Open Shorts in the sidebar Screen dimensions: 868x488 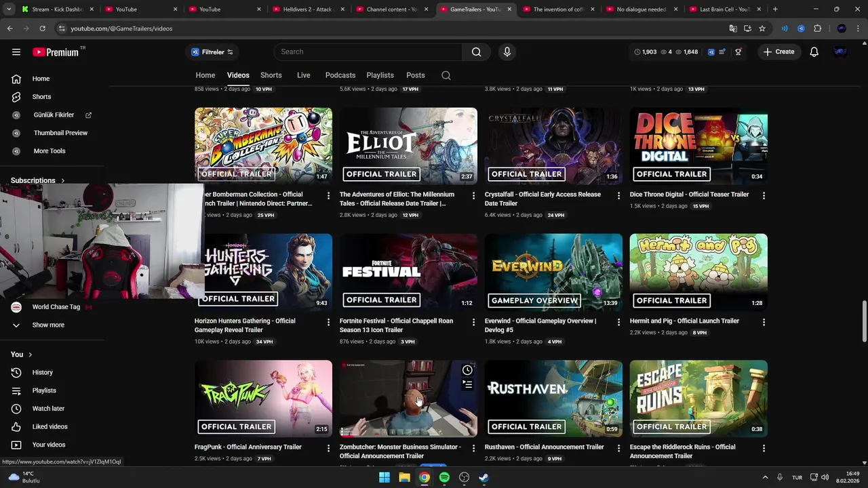click(x=41, y=97)
